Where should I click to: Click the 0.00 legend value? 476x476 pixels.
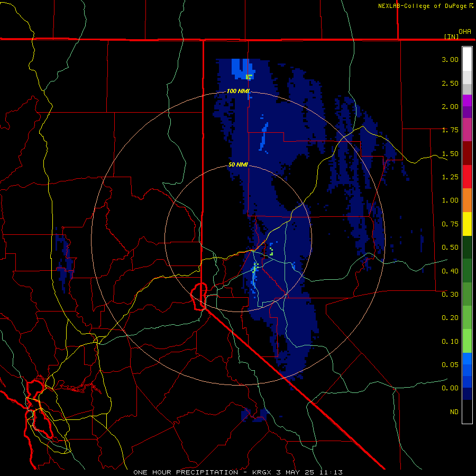[x=450, y=388]
